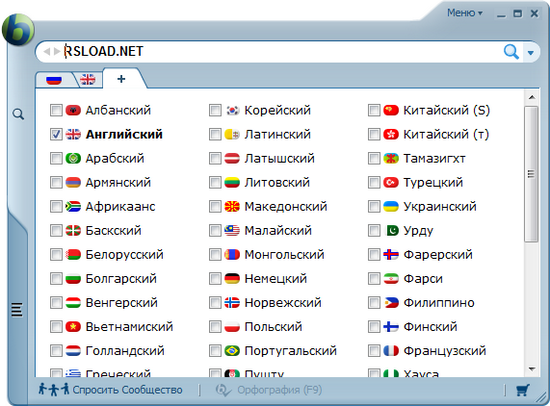Expand the search options dropdown arrow
Viewport: 550px width, 406px height.
(531, 53)
